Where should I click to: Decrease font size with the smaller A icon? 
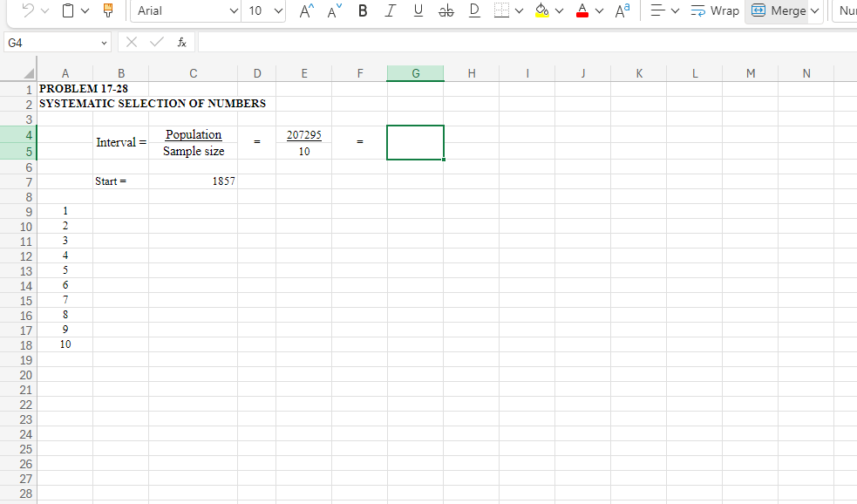click(x=334, y=10)
